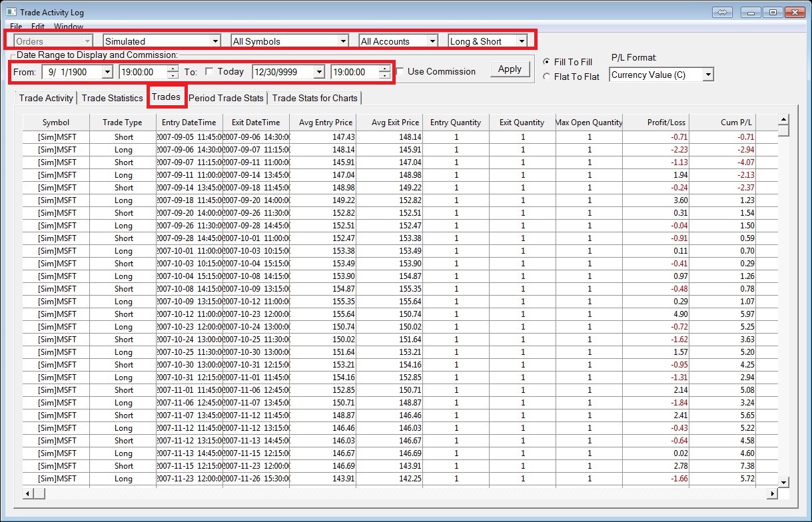
Task: Open the From date picker dropdown
Action: coord(107,71)
